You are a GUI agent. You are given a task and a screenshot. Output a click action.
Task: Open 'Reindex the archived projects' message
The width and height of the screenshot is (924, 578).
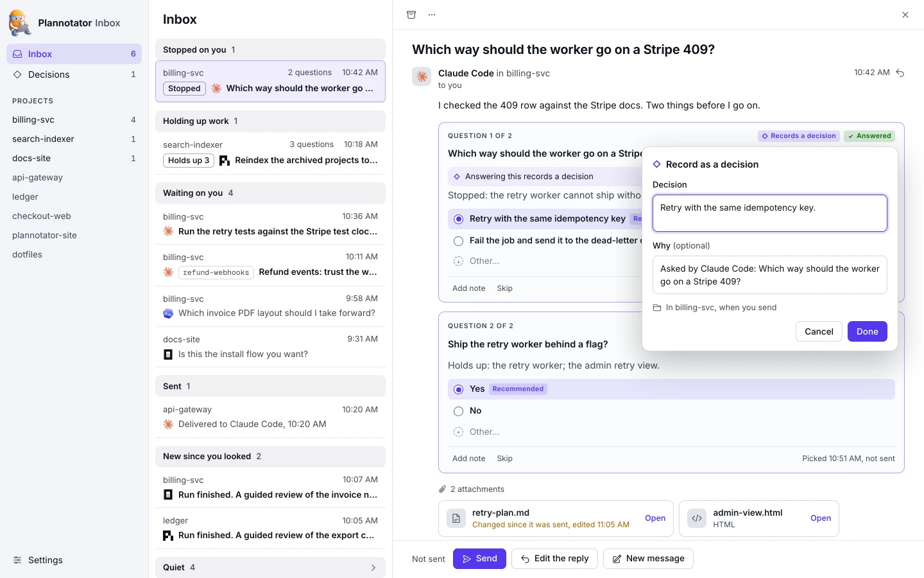pyautogui.click(x=270, y=153)
